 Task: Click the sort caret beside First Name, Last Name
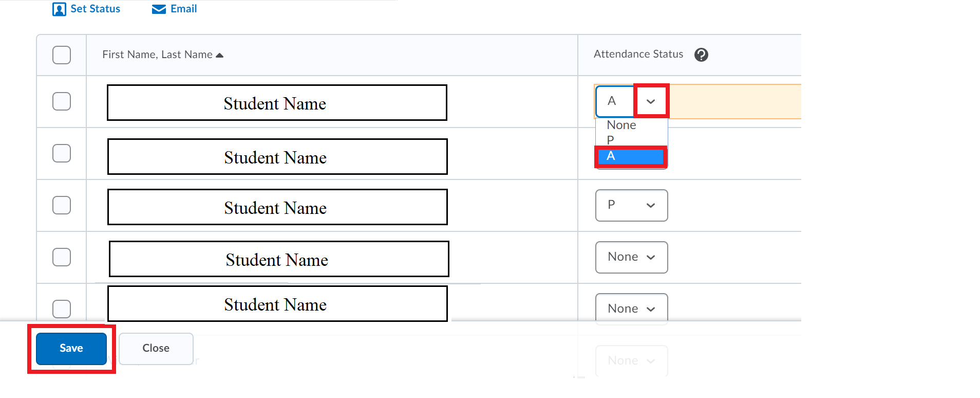(x=220, y=54)
